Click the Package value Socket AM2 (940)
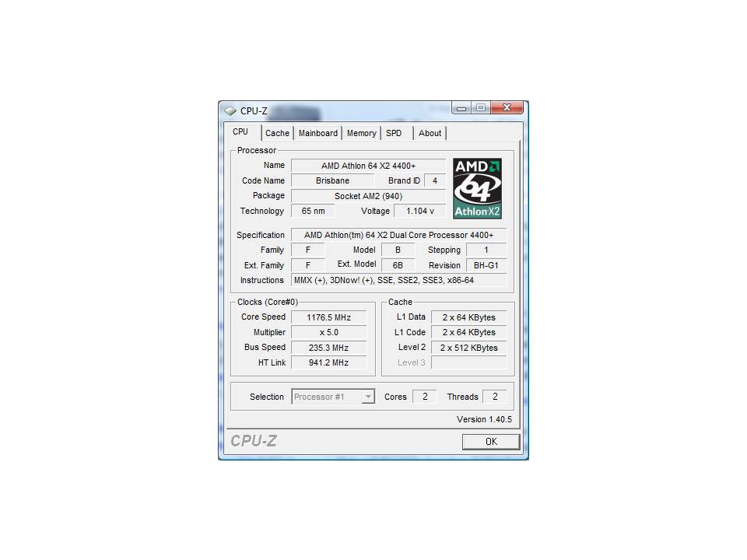 (368, 196)
